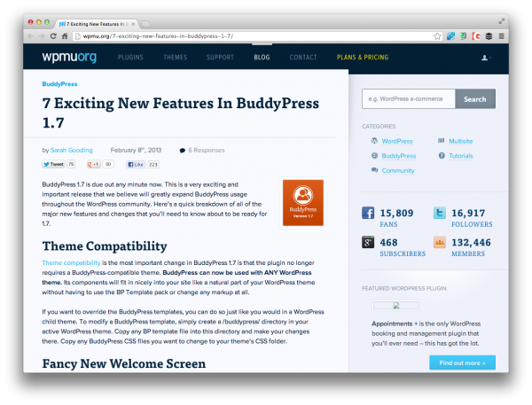Click the browser address bar URL
Image resolution: width=532 pixels, height=405 pixels.
158,36
